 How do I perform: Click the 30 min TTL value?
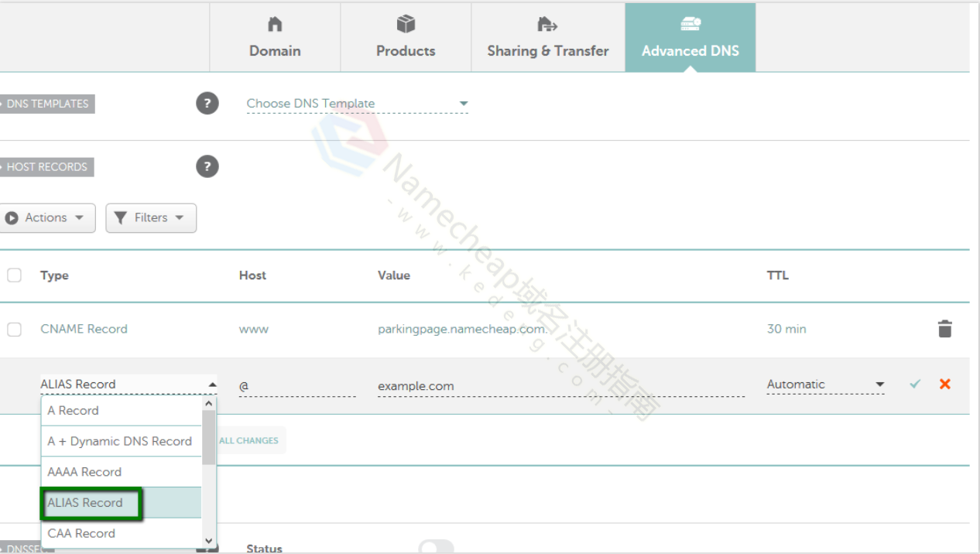click(786, 329)
